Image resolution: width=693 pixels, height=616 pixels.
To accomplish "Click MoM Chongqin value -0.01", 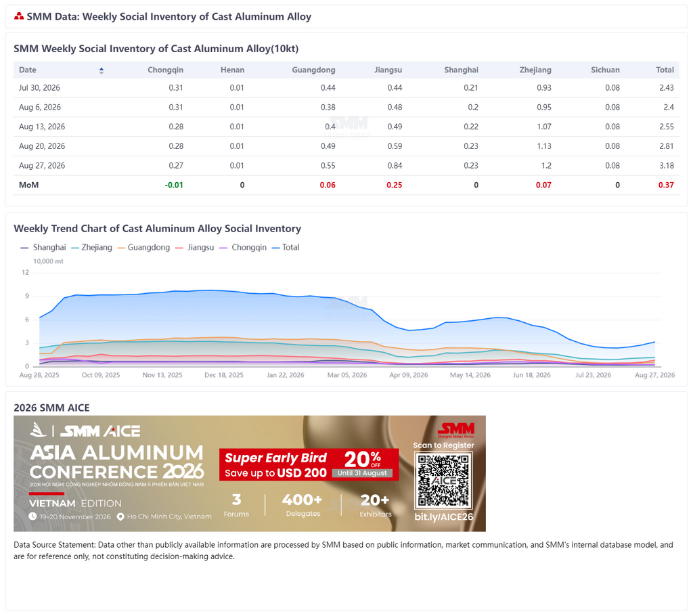I will (174, 185).
